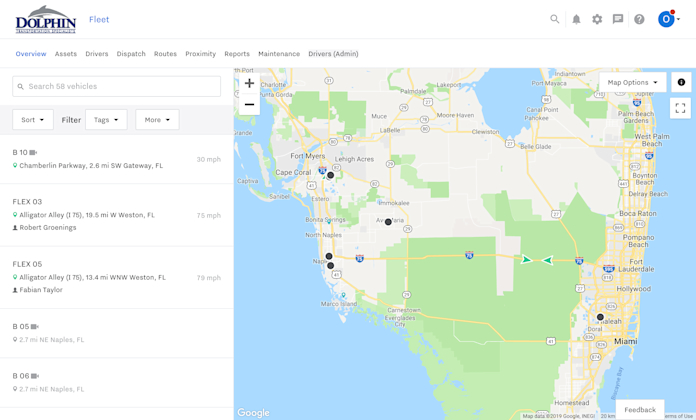Click the 30 mph speed value

tap(209, 159)
